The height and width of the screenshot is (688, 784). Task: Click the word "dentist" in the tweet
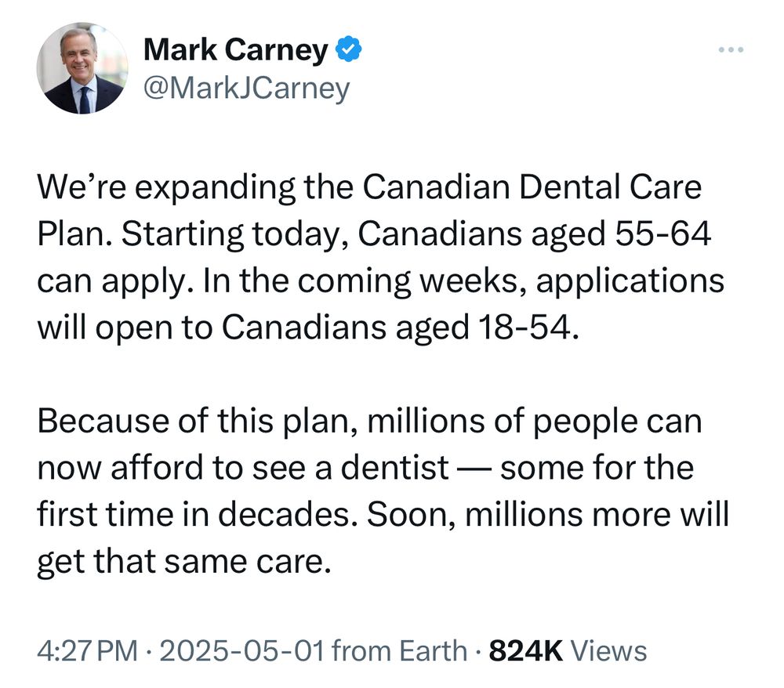point(396,469)
